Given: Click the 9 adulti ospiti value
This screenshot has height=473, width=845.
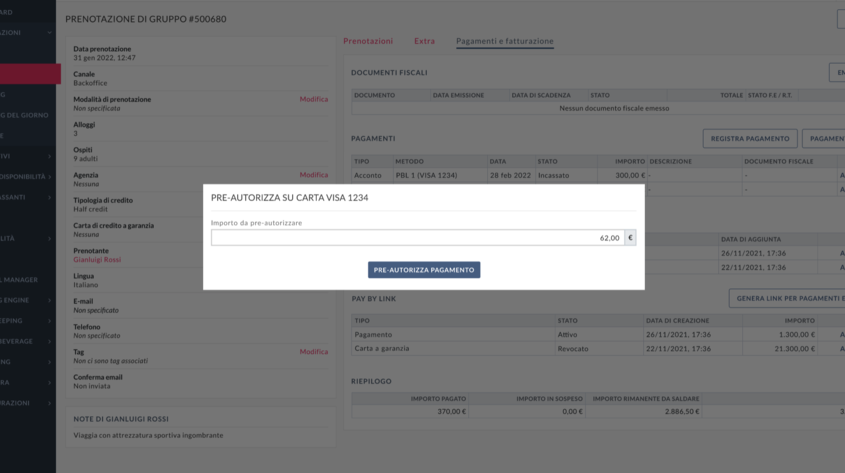Looking at the screenshot, I should 85,159.
